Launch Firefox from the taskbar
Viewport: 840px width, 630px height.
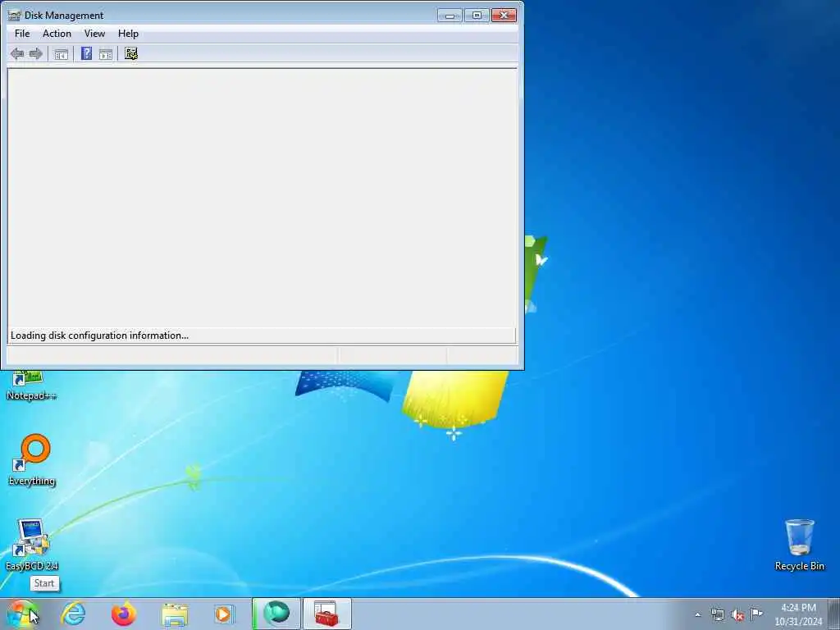pyautogui.click(x=124, y=614)
